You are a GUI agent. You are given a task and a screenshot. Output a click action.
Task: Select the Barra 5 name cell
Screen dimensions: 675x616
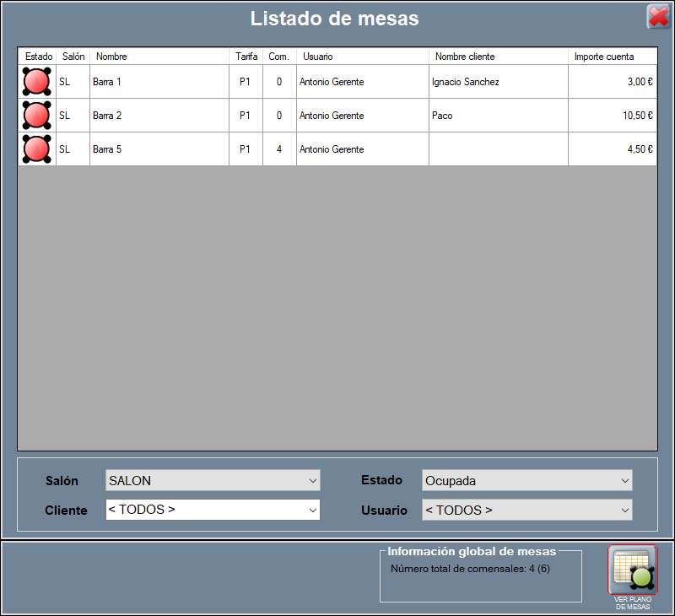(x=159, y=149)
